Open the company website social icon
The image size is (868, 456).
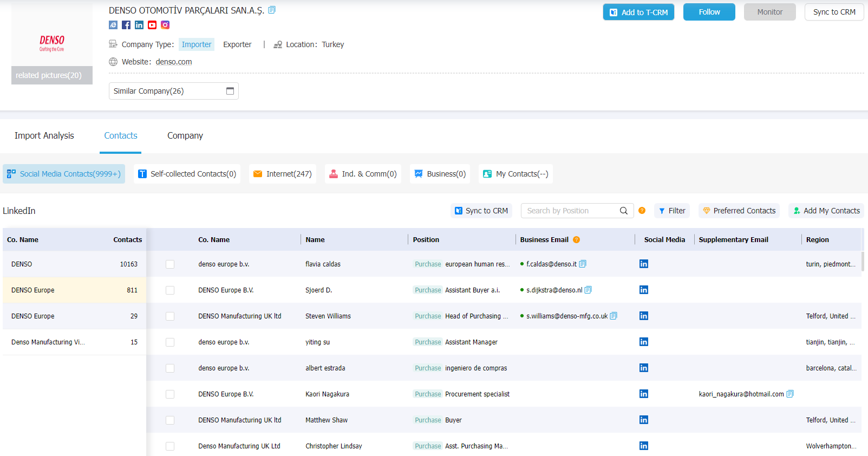(113, 25)
